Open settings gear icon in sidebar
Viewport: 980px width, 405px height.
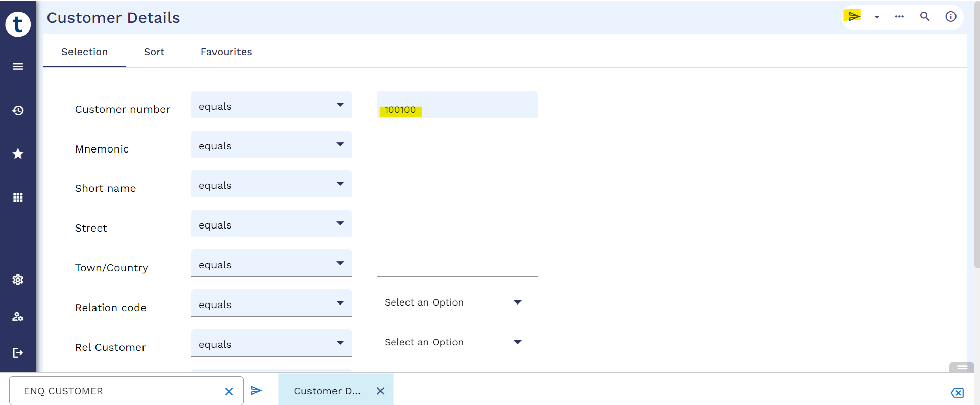tap(18, 280)
